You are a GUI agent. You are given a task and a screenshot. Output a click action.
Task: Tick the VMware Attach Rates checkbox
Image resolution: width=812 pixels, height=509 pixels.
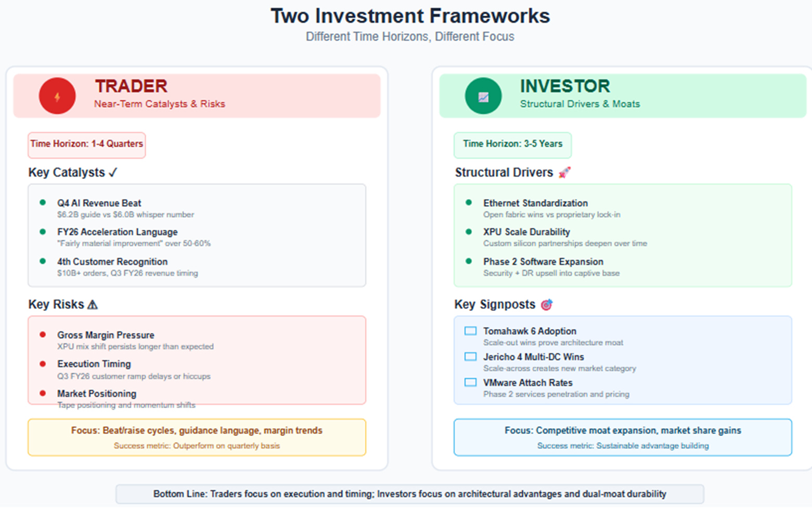[470, 382]
